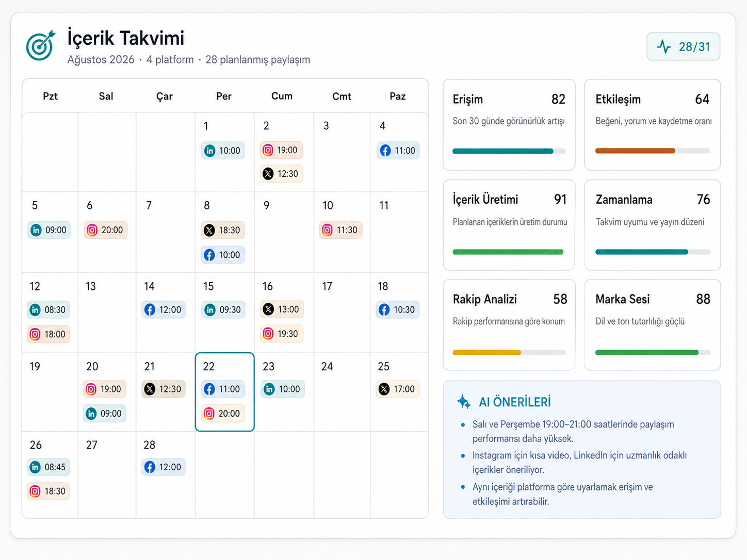Click the LinkedIn icon on day 5's 09:00 post

[x=36, y=230]
